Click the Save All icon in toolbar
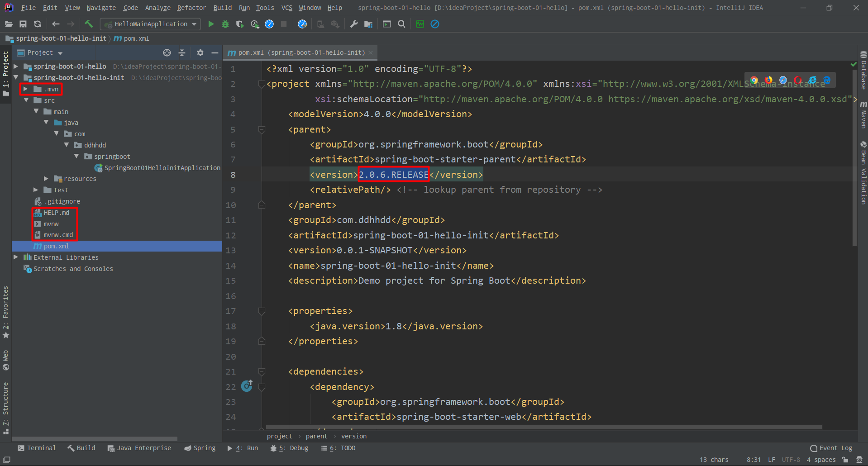868x466 pixels. [x=23, y=24]
